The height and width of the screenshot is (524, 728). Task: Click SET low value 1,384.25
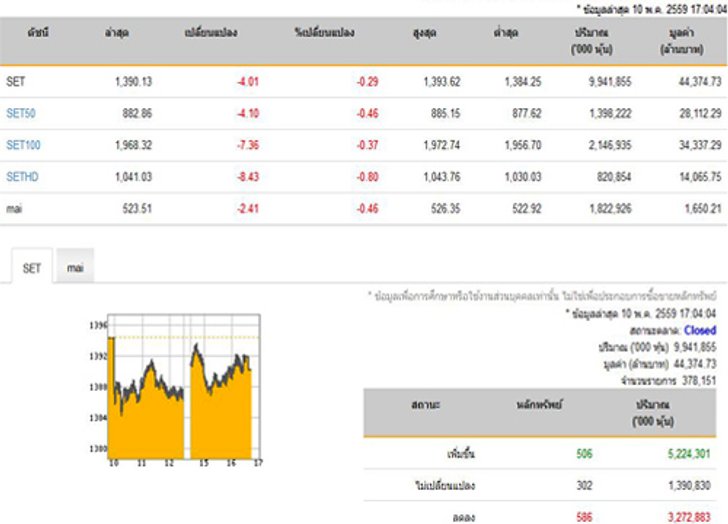523,82
